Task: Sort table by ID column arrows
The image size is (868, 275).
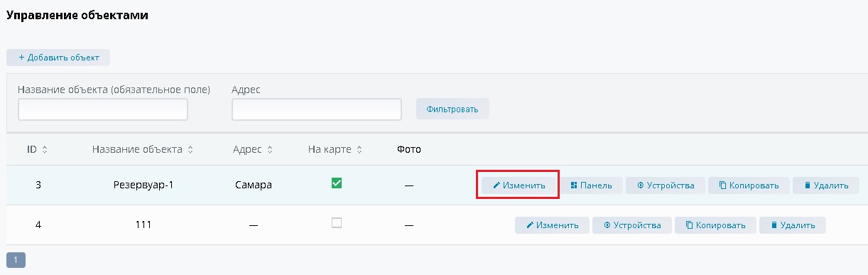Action: click(45, 150)
